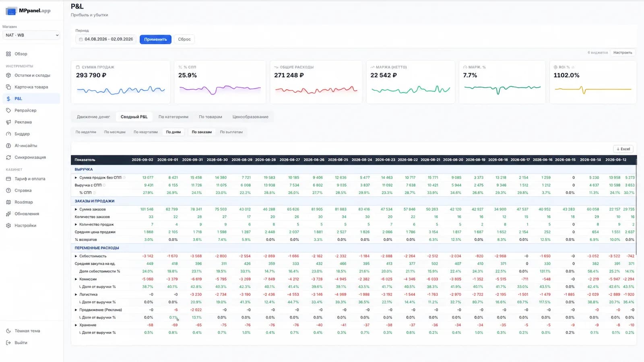Open the NAT - WB store dropdown
Viewport: 644px width, 362px height.
[32, 35]
